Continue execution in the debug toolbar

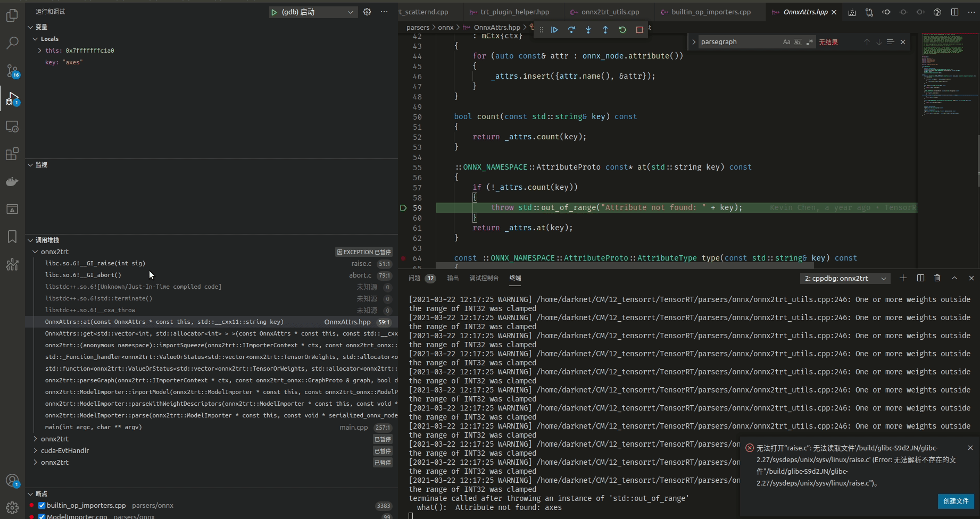[x=554, y=30]
